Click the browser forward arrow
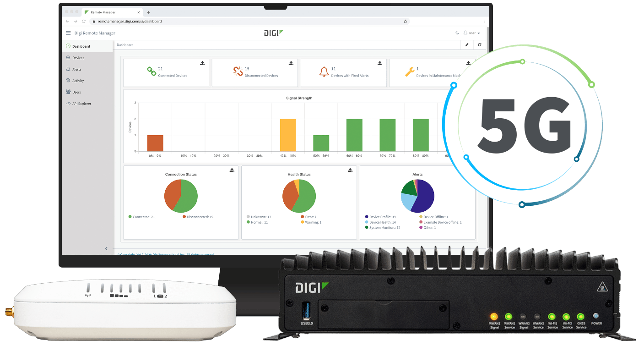Screen dimensions: 644x346 pos(76,21)
